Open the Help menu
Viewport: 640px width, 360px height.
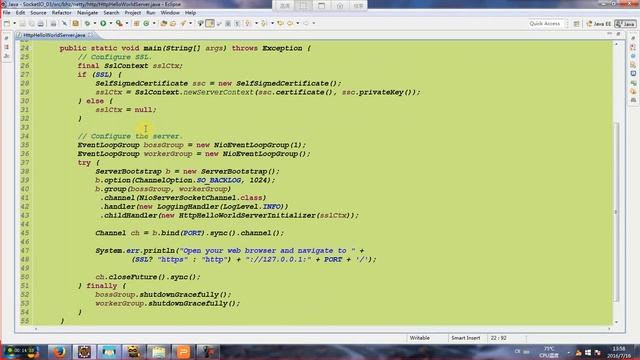190,13
